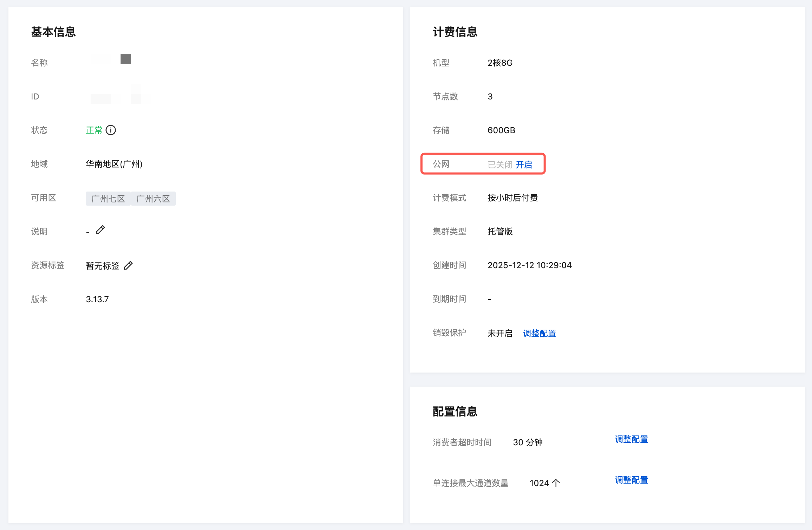This screenshot has height=530, width=812.
Task: Click the gray square icon beside 名称
Action: pyautogui.click(x=125, y=59)
